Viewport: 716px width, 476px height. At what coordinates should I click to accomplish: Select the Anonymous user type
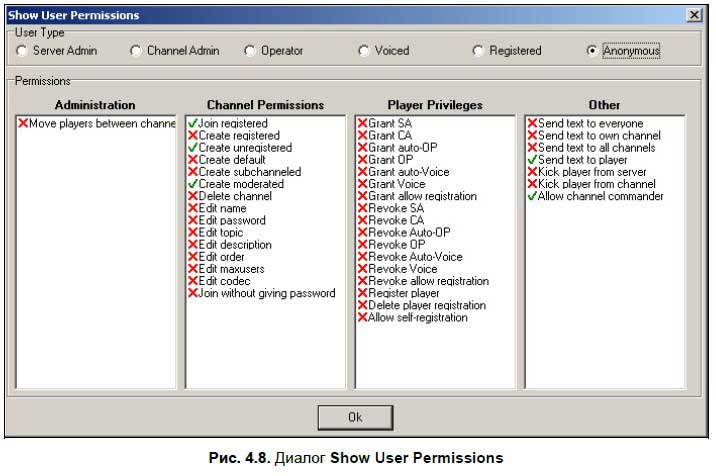[593, 51]
